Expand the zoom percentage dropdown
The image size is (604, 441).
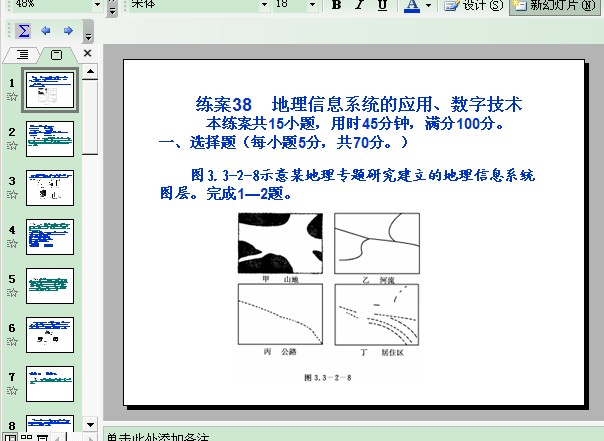pos(97,5)
